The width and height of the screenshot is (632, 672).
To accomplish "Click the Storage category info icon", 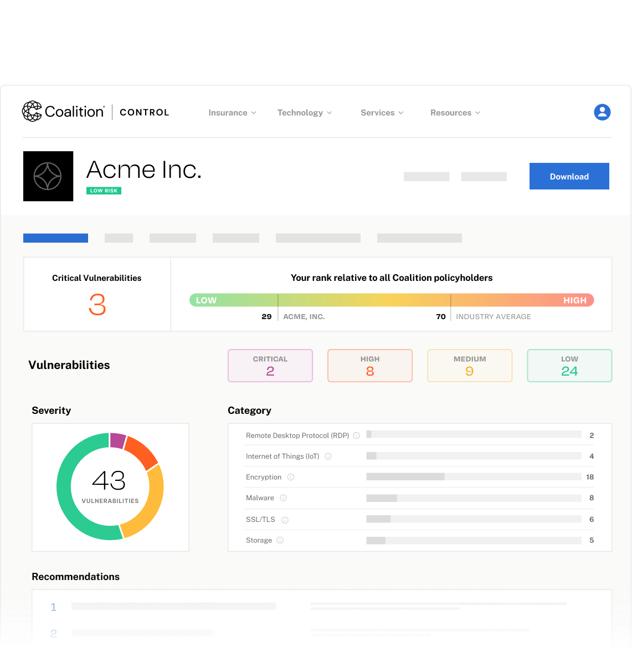I will coord(280,540).
